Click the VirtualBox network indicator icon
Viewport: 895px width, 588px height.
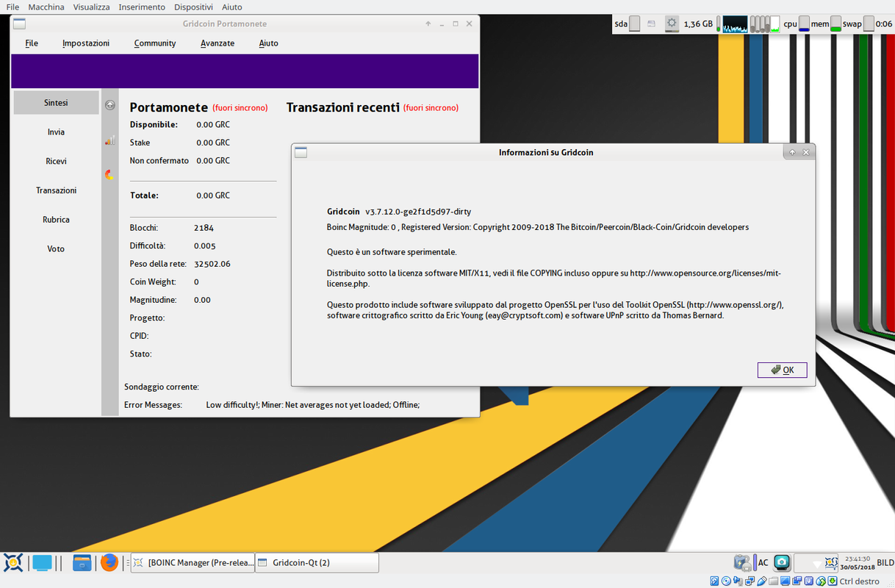tap(750, 581)
